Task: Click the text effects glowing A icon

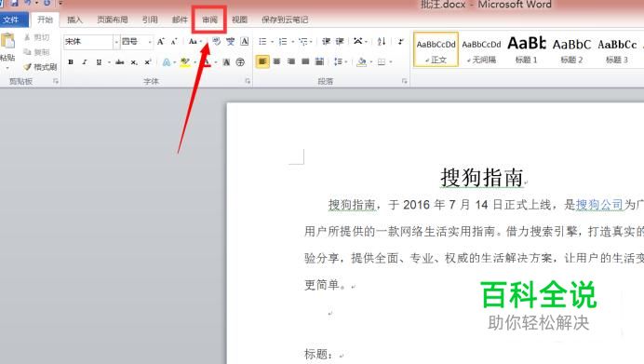Action: [x=167, y=62]
